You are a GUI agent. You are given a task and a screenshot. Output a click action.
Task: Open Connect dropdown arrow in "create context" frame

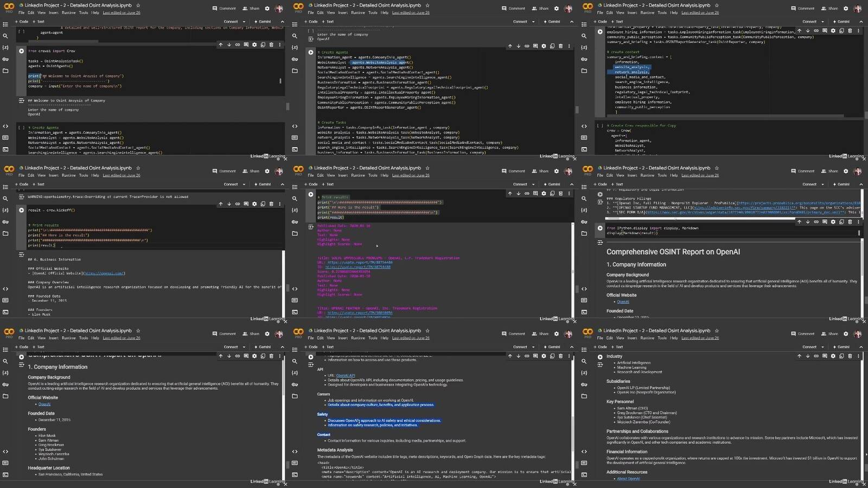823,22
